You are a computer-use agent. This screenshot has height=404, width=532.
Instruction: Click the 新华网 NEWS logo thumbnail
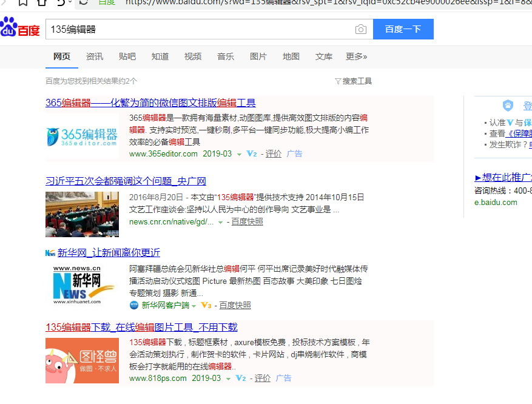(x=82, y=286)
